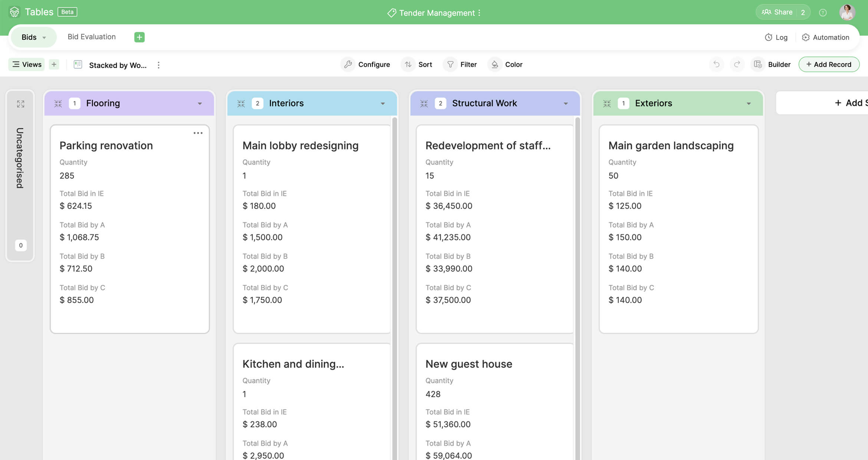The image size is (868, 460).
Task: Open the Flooring stack dropdown arrow
Action: point(200,103)
